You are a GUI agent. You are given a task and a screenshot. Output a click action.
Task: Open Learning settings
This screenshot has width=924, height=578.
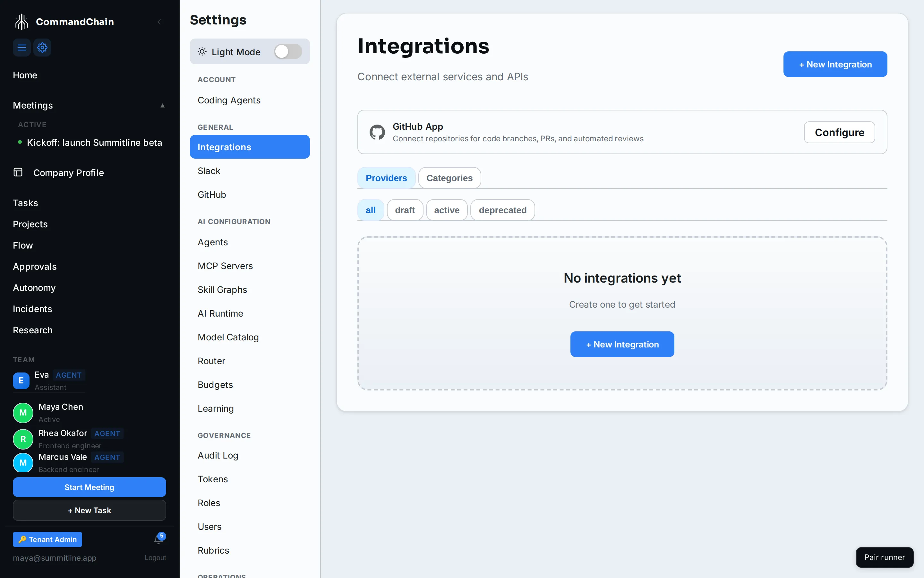pos(250,408)
